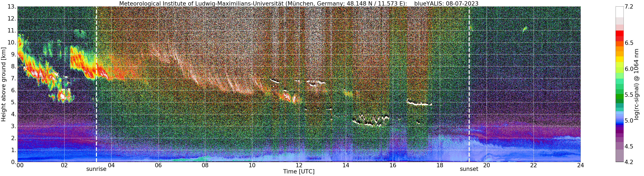Click the y-axis tick label '5.'
The width and height of the screenshot is (644, 176).
[13, 102]
